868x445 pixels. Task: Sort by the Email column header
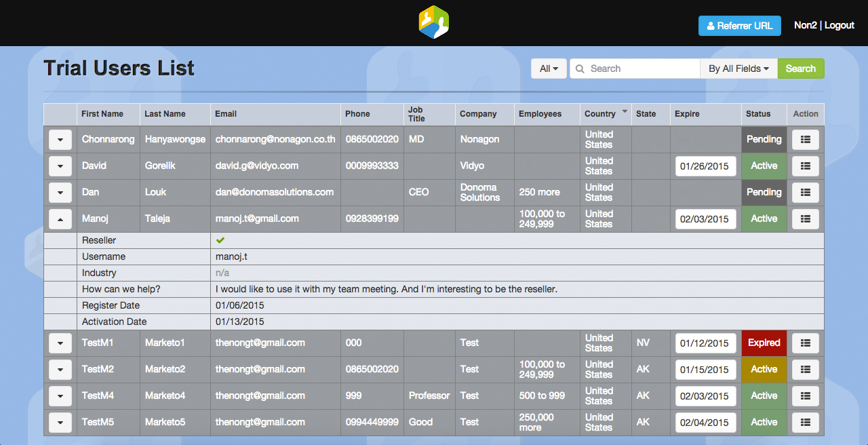(x=226, y=114)
